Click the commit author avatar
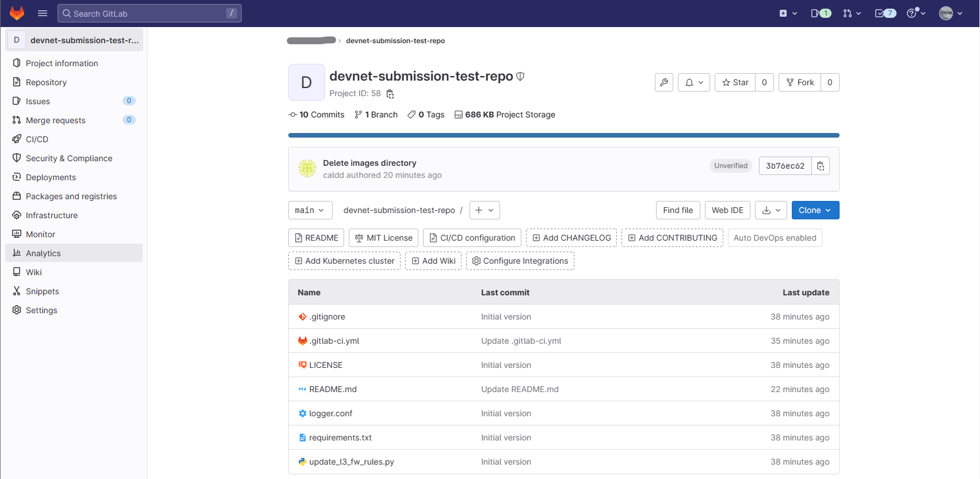Image resolution: width=980 pixels, height=479 pixels. pos(307,169)
